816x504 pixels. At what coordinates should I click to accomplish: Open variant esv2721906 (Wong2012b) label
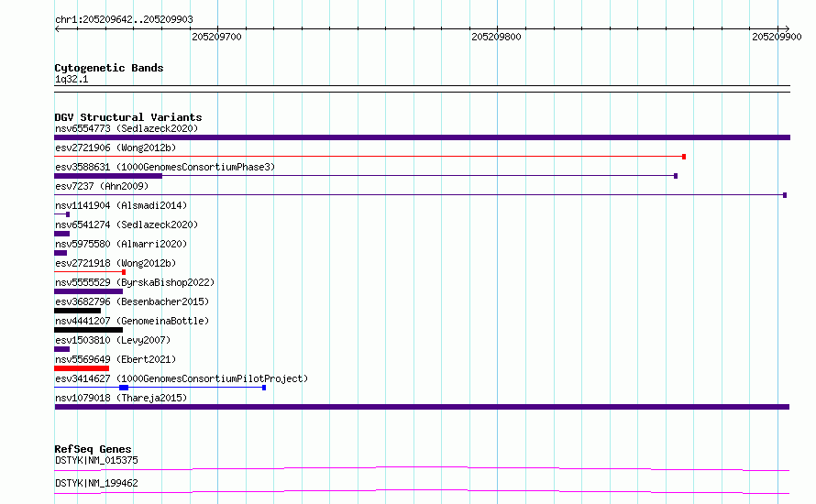coord(116,148)
